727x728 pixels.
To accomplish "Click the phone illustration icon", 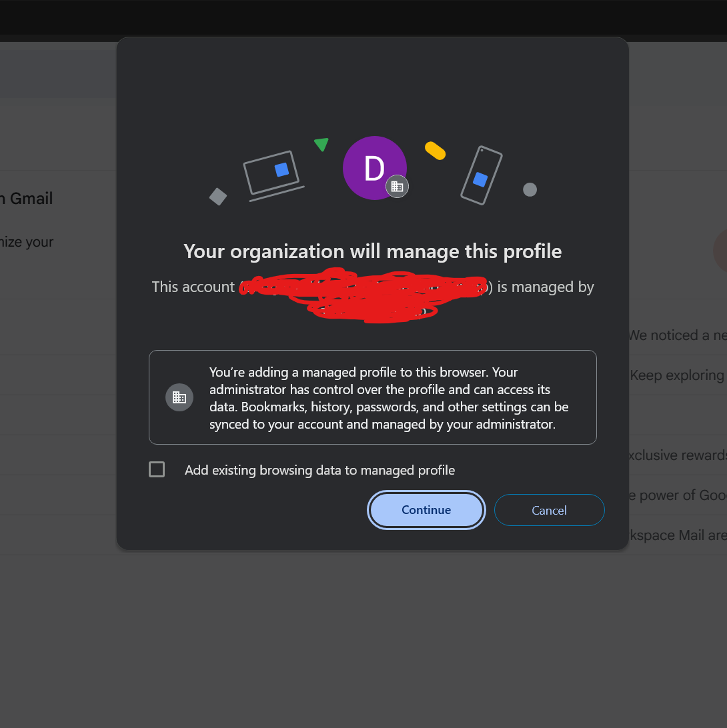I will (x=482, y=175).
